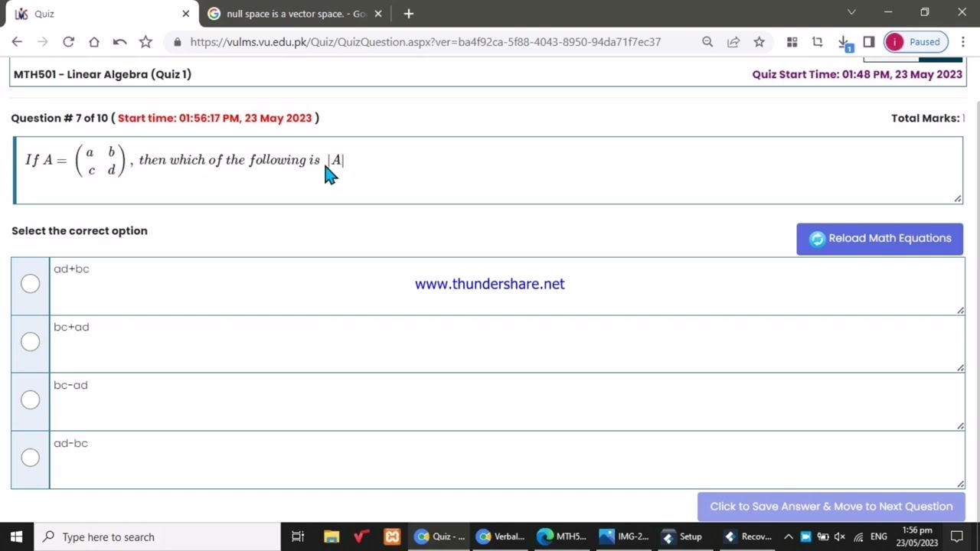This screenshot has height=551, width=980.
Task: Click the MTH501 Linear Algebra quiz title
Action: point(103,74)
